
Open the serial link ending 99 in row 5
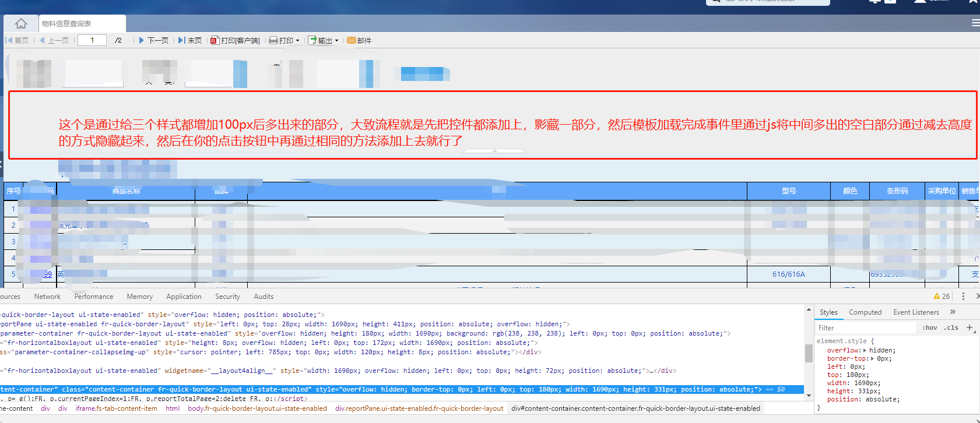pos(47,274)
